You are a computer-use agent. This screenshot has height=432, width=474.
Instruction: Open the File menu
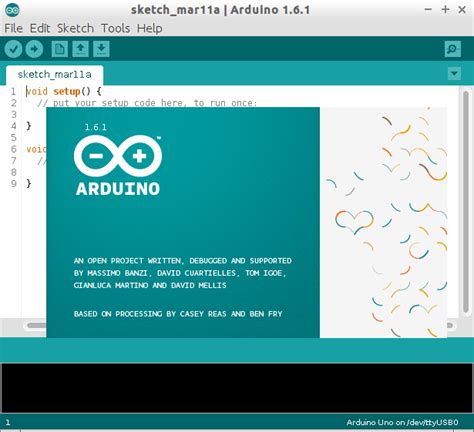pyautogui.click(x=13, y=28)
